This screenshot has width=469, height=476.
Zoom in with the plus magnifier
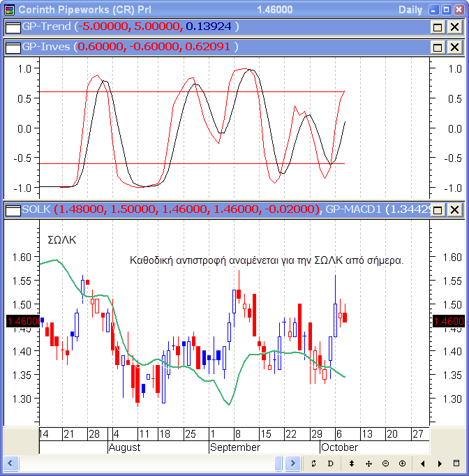(x=402, y=463)
